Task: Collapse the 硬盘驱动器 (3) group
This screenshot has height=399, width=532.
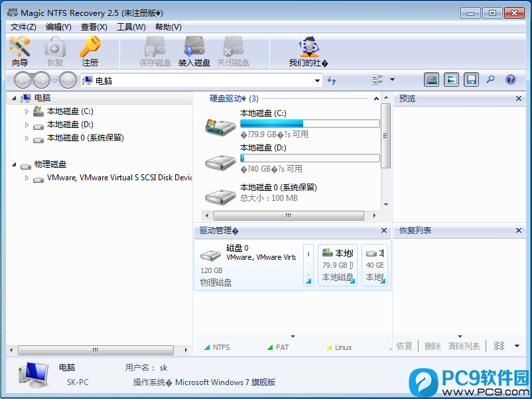Action: (x=376, y=99)
